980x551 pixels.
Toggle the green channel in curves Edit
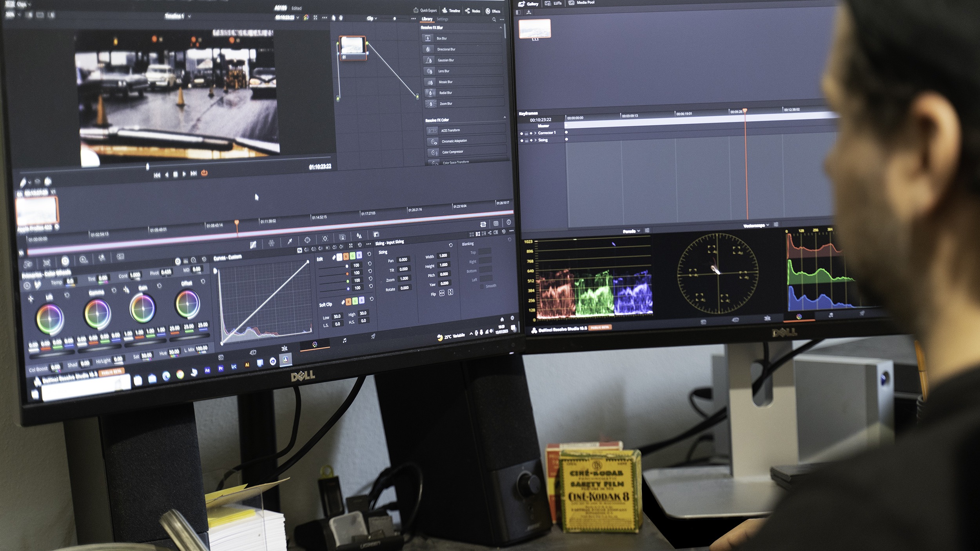coord(352,256)
